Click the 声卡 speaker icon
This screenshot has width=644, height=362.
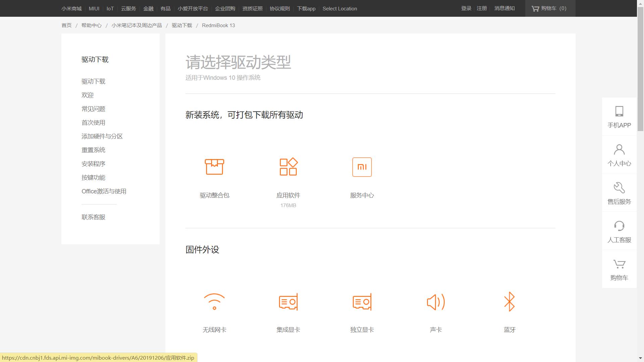(x=436, y=302)
